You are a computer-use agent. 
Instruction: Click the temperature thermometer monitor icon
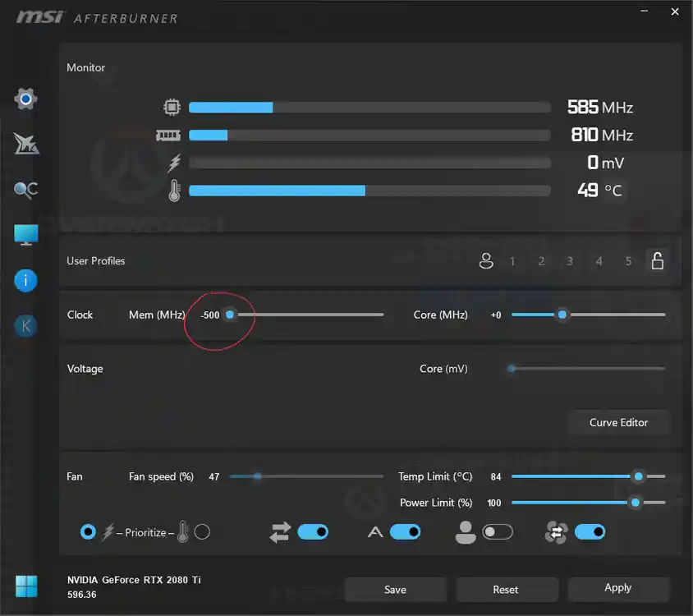point(175,191)
